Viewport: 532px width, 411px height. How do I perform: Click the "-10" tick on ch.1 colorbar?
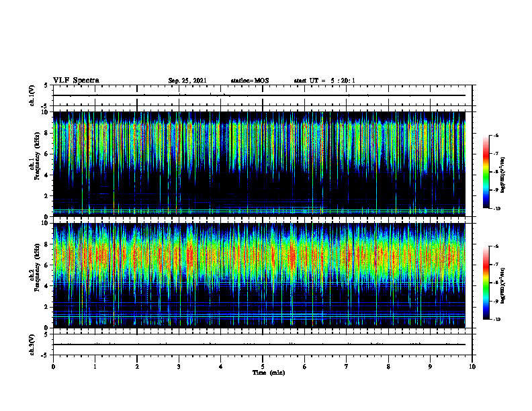pyautogui.click(x=496, y=209)
